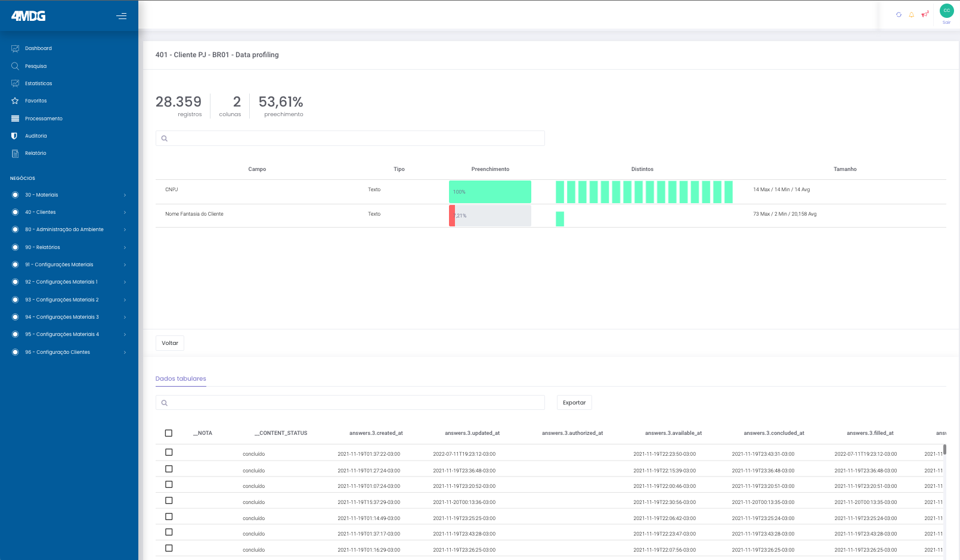Image resolution: width=960 pixels, height=560 pixels.
Task: Collapse the sidebar with the hamburger icon
Action: click(x=121, y=16)
